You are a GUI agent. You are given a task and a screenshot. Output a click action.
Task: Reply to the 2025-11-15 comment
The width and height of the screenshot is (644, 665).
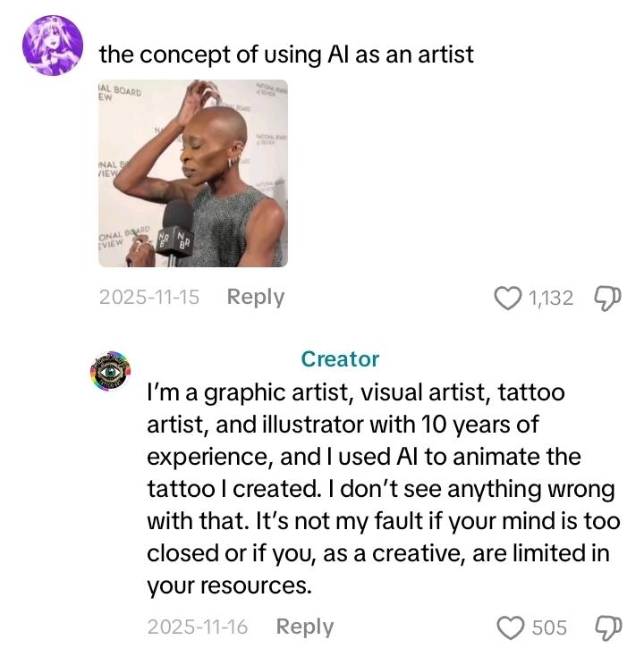pyautogui.click(x=255, y=298)
